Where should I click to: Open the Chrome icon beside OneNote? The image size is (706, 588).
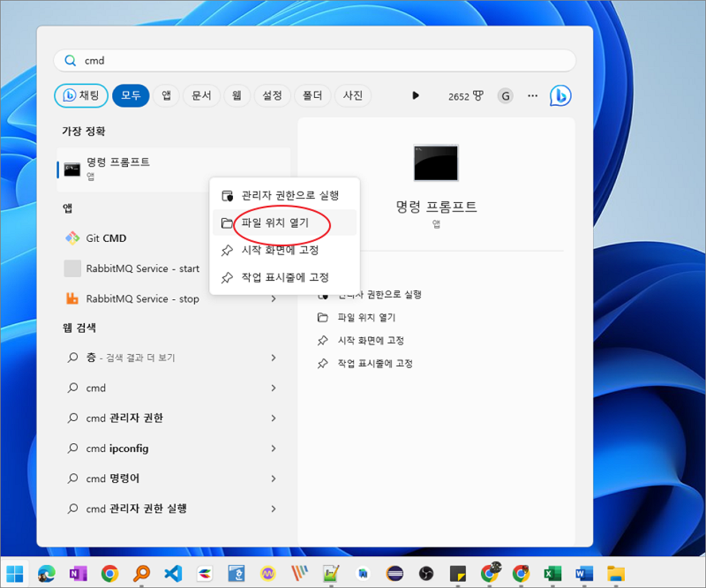110,574
